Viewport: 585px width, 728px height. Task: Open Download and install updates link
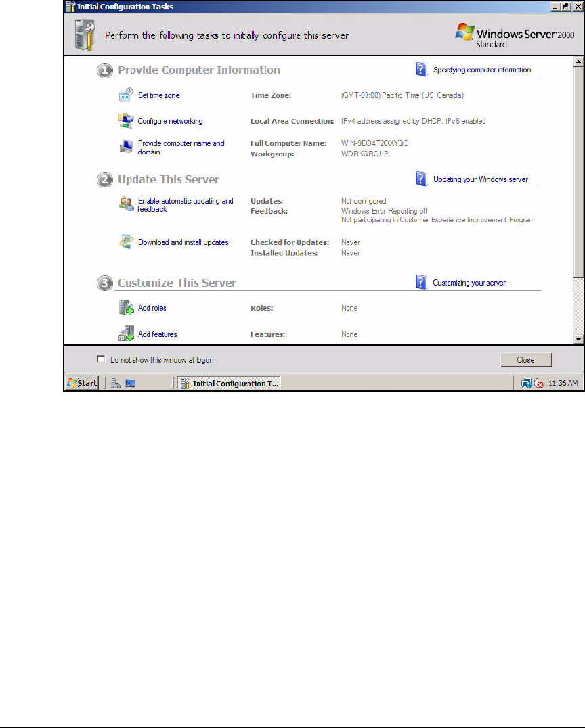pos(183,242)
